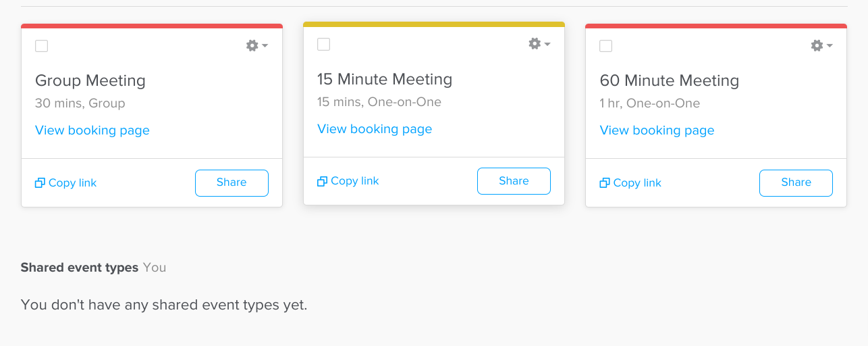Share the Group Meeting event

[x=232, y=182]
